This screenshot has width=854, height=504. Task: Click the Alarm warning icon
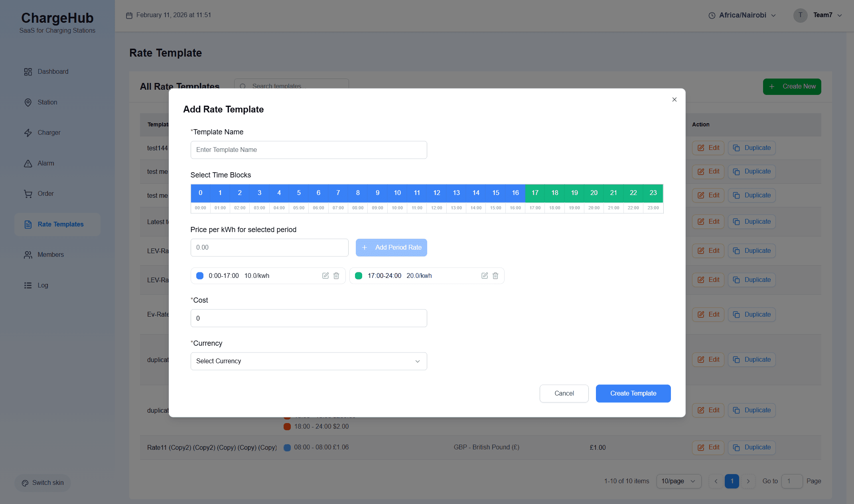coord(28,163)
